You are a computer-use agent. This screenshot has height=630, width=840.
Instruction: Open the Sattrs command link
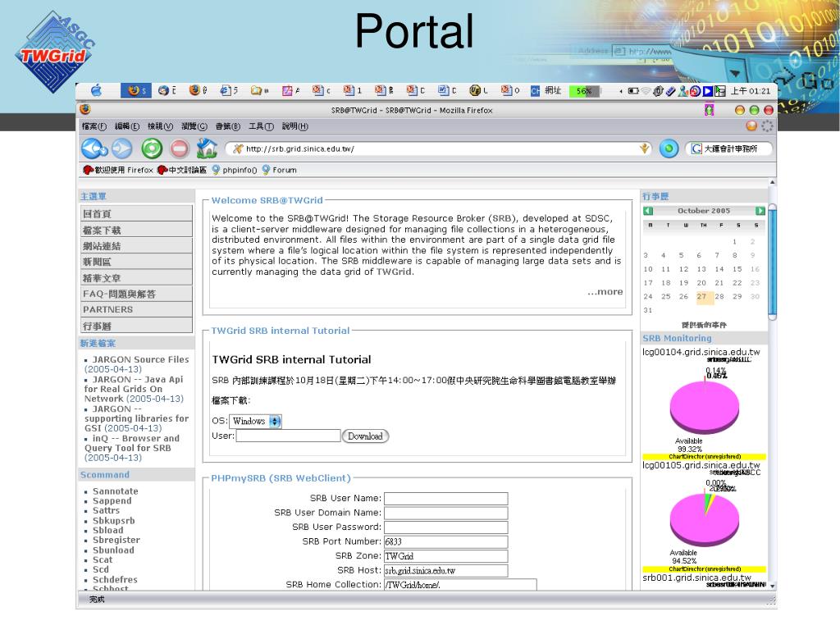click(106, 510)
